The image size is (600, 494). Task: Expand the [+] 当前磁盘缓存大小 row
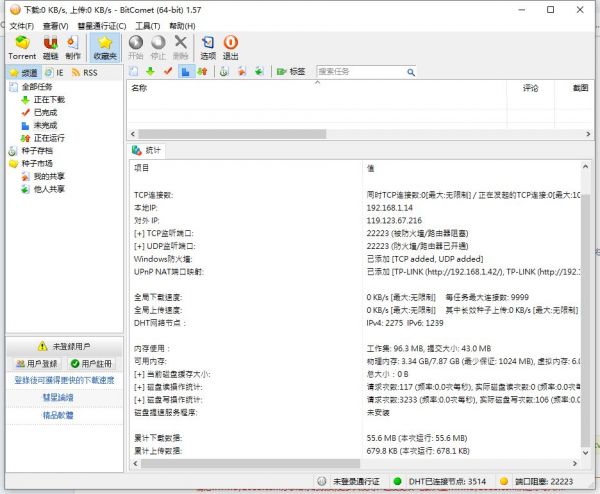pos(172,374)
